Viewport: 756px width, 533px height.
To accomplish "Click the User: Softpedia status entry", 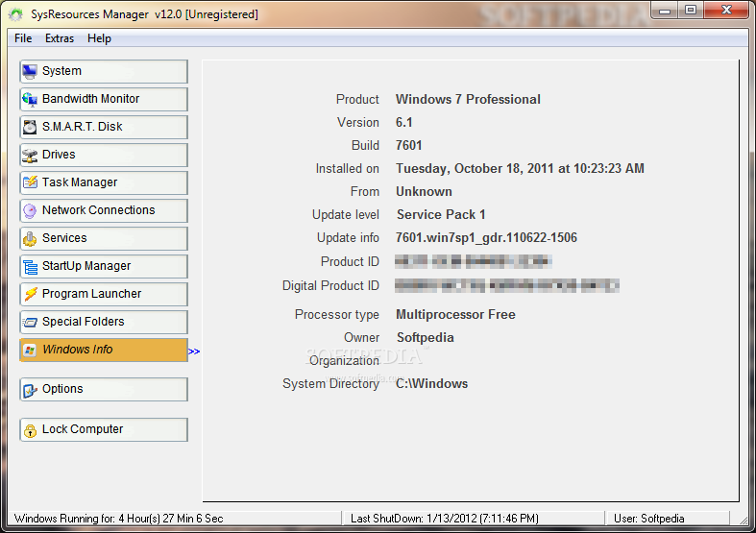I will [x=649, y=519].
